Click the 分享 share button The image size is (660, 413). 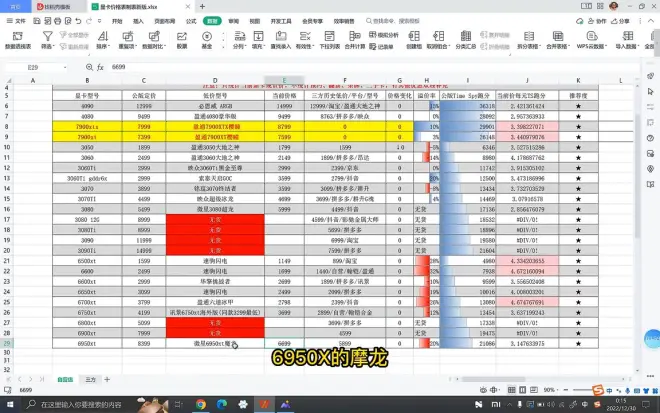620,21
